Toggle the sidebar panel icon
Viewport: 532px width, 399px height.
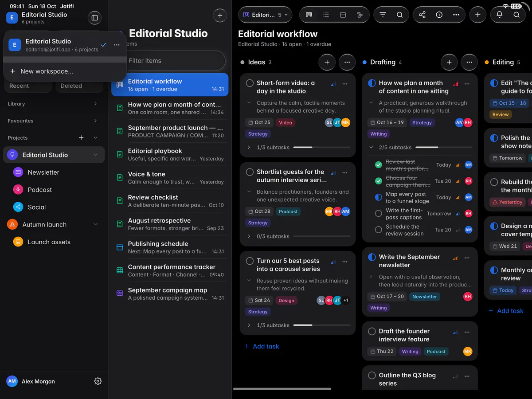pos(94,18)
